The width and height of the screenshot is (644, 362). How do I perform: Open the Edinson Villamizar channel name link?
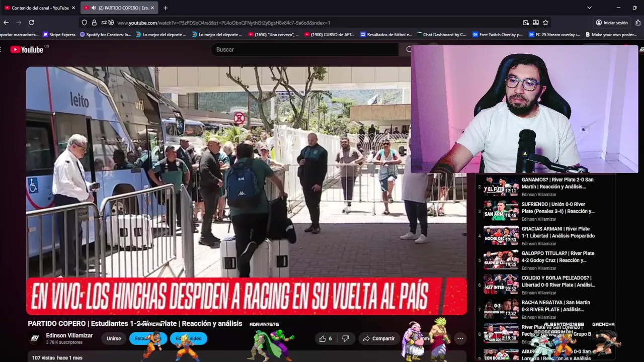[69, 335]
